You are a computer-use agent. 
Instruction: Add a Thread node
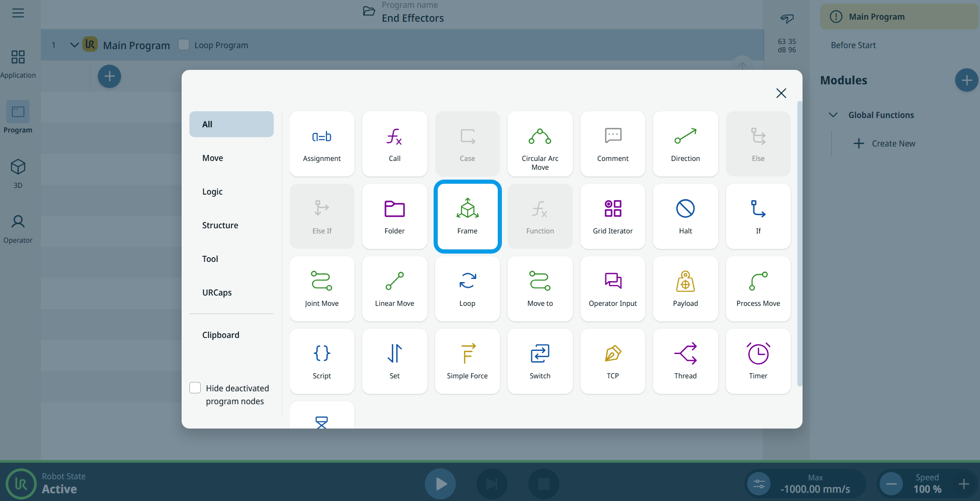point(685,361)
